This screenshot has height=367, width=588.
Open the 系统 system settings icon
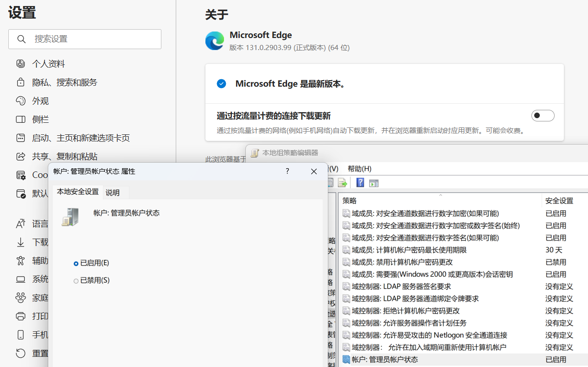coord(21,279)
